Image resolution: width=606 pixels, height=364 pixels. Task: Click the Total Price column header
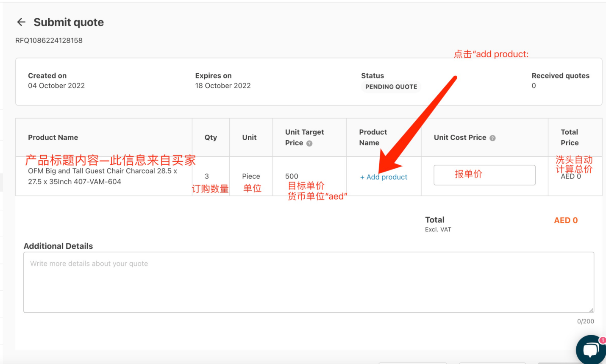pos(570,137)
